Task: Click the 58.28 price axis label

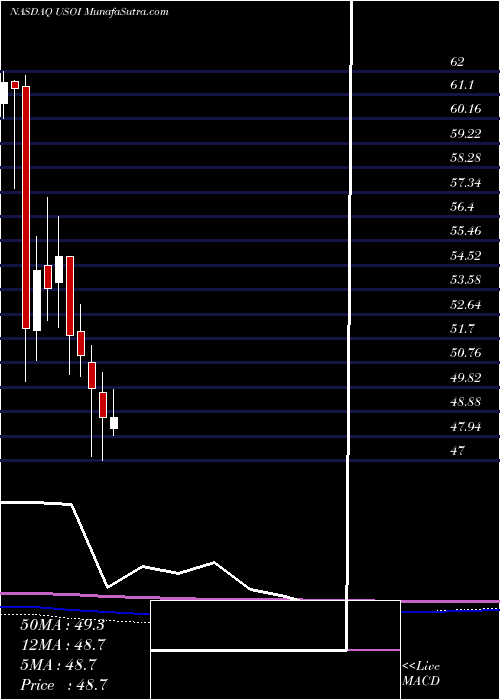Action: (x=465, y=158)
